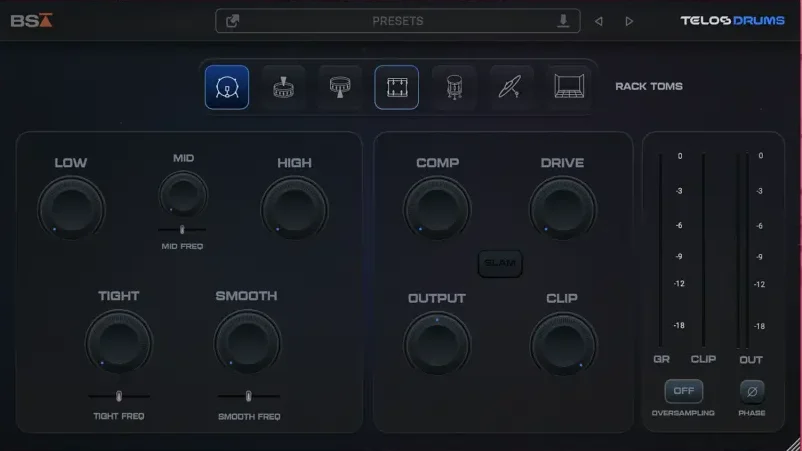Viewport: 802px width, 451px height.
Task: Click the DRIVE knob
Action: click(x=563, y=209)
